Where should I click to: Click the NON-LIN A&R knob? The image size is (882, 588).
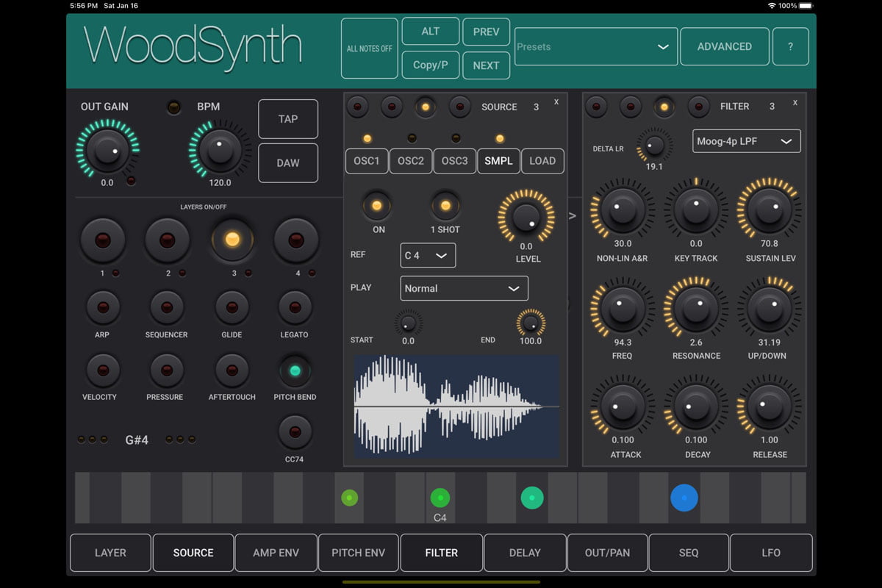click(622, 211)
